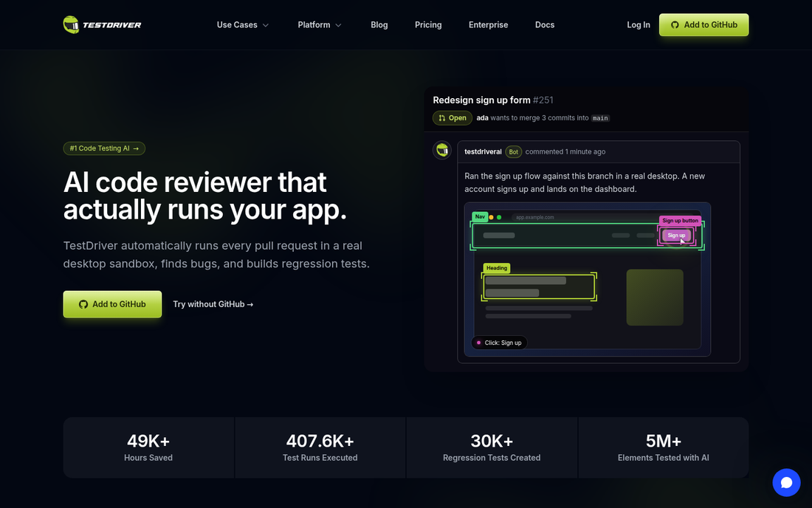Expand the Platform menu chevron
This screenshot has height=508, width=812.
click(338, 25)
